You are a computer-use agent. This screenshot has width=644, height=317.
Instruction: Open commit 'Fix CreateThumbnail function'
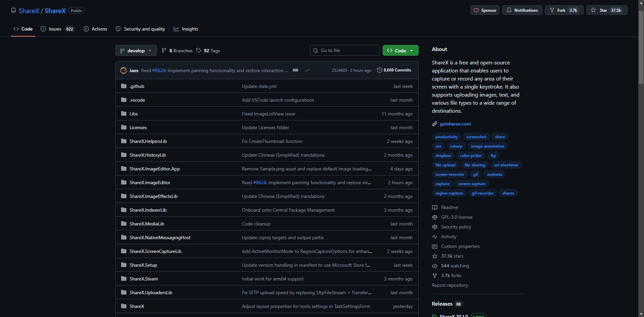[272, 141]
